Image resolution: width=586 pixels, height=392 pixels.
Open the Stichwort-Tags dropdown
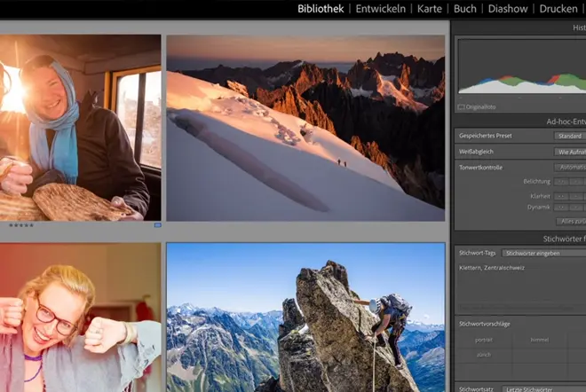pos(541,253)
